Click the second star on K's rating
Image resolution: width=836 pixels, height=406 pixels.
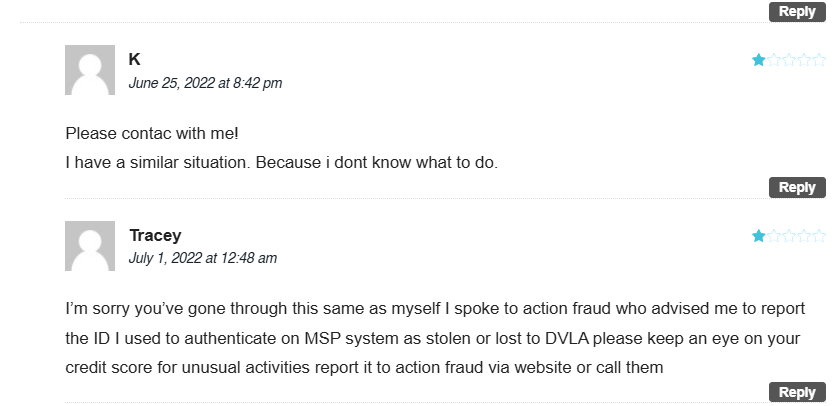(774, 60)
